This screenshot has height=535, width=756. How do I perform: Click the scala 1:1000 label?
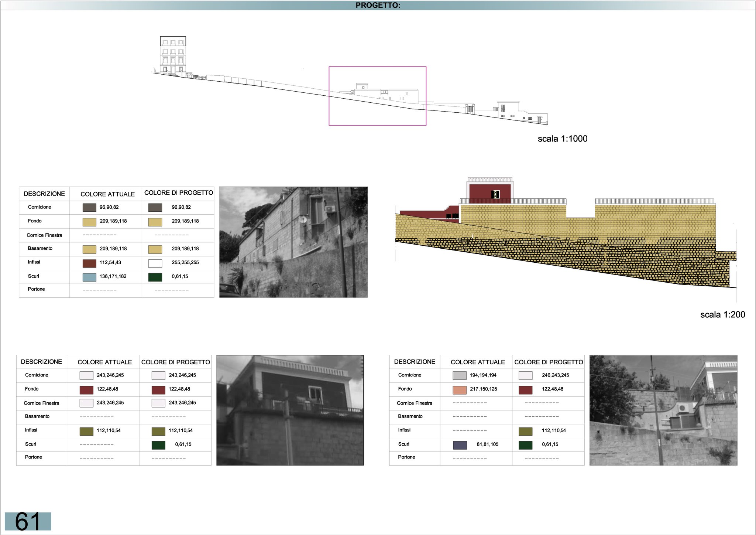coord(562,139)
